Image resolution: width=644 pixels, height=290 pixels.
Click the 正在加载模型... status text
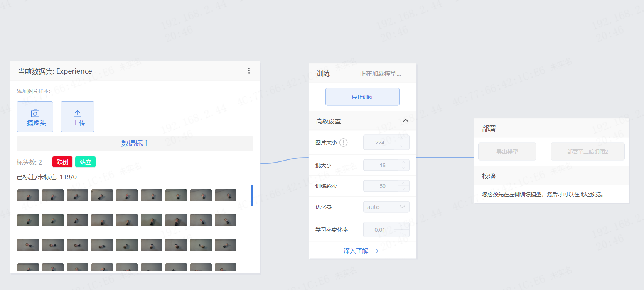point(380,73)
